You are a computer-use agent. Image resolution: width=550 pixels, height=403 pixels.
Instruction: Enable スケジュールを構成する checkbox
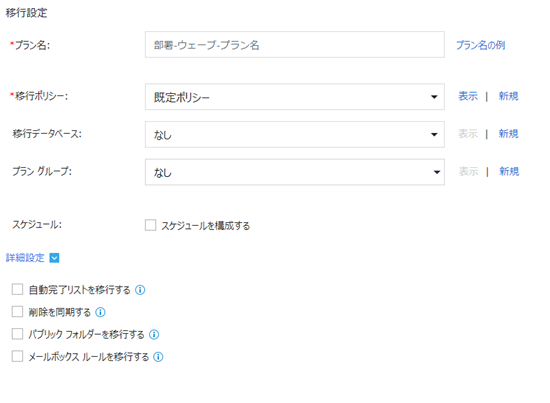click(150, 225)
